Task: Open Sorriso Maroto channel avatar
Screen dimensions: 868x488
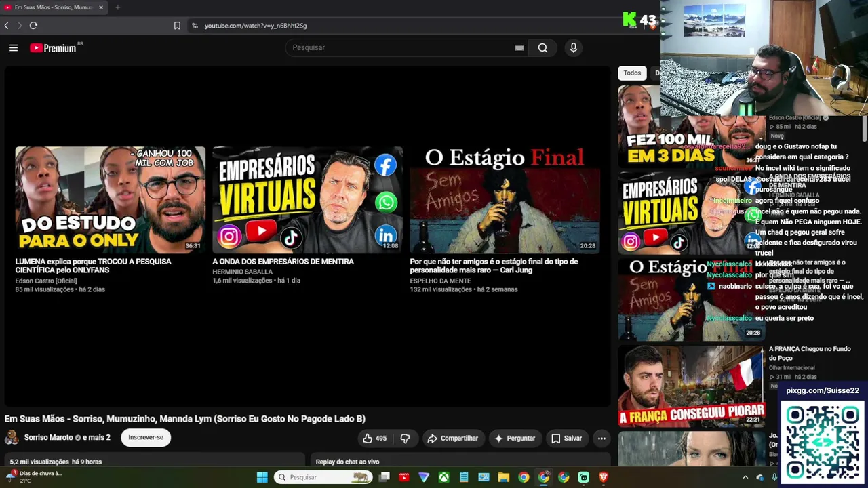Action: click(12, 438)
